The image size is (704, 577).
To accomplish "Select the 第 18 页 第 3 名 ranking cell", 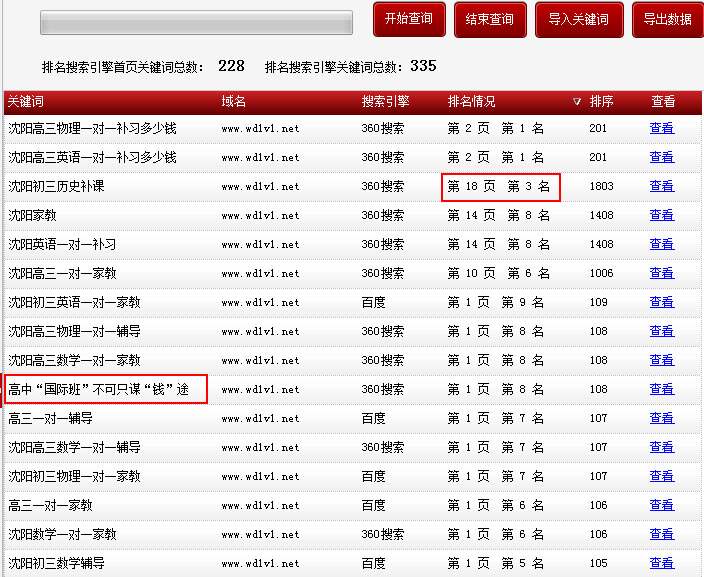I will [499, 186].
